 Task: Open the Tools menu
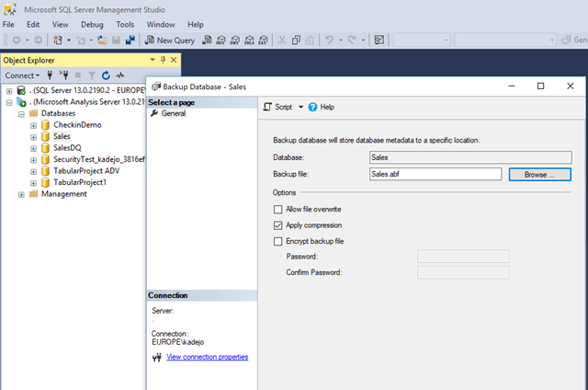(125, 25)
